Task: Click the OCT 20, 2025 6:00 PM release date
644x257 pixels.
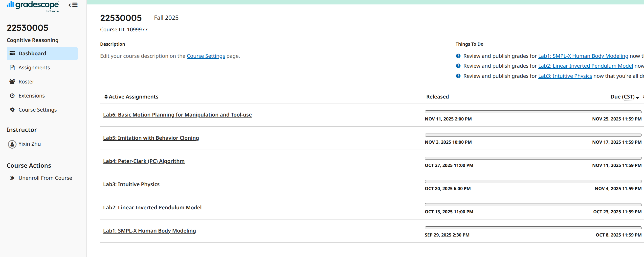Action: tap(447, 189)
